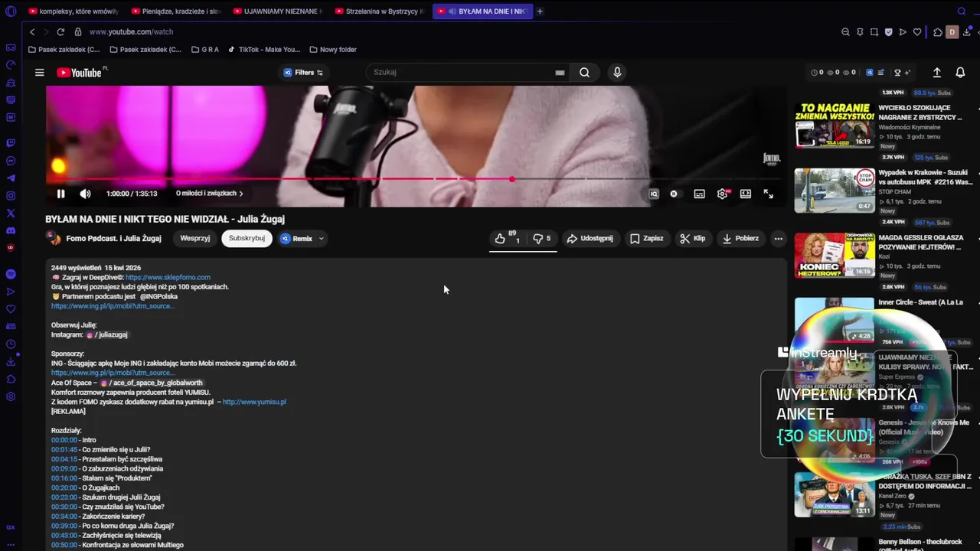Open the YouTube guide hamburger menu

[39, 73]
